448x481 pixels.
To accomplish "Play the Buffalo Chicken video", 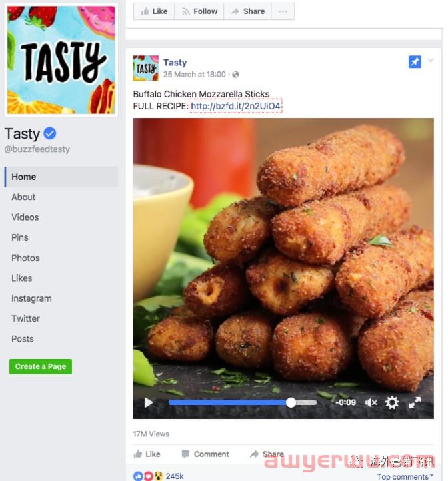I will coord(149,402).
